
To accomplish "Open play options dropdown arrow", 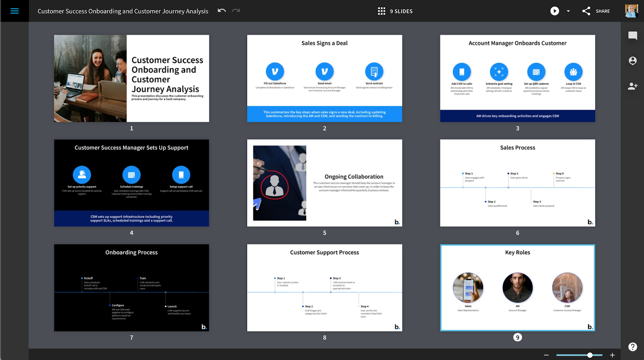I will 568,11.
